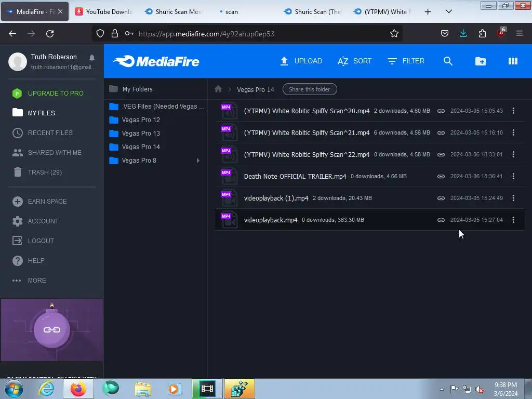
Task: Open ACCOUNT settings in sidebar
Action: 35,221
